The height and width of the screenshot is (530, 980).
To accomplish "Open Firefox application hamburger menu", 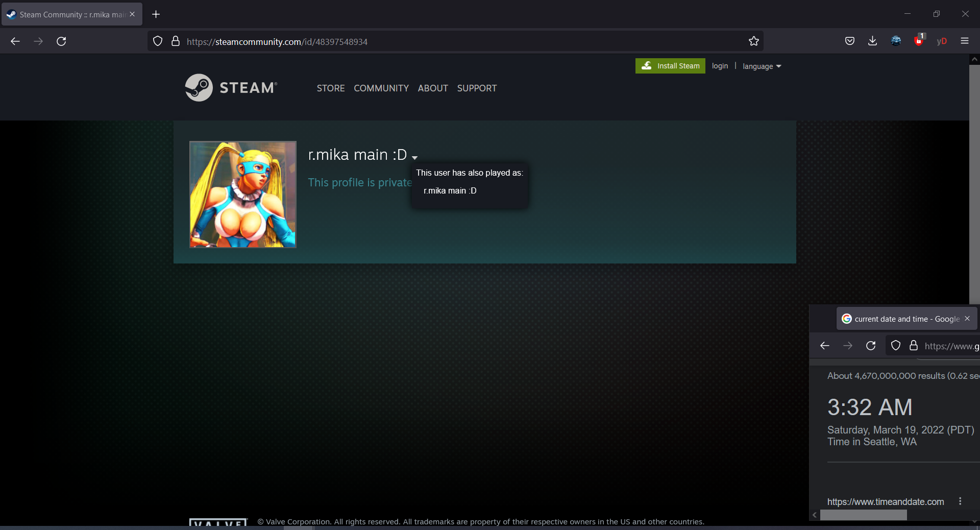I will [965, 41].
